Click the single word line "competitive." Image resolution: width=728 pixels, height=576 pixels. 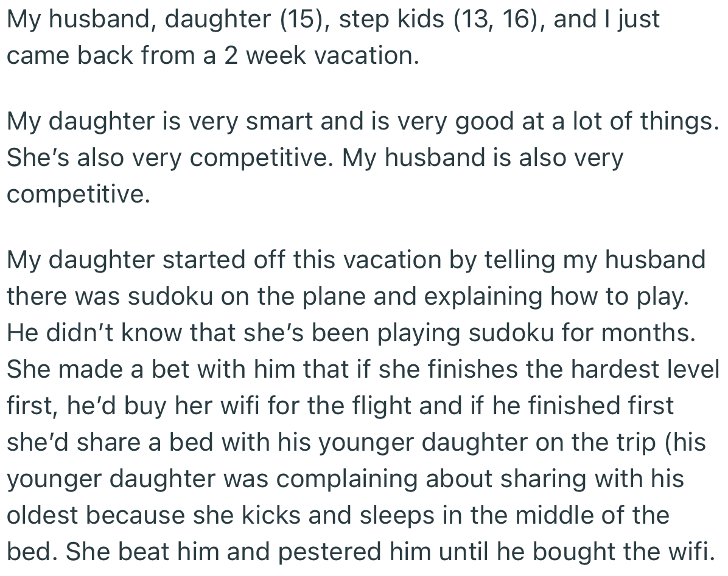pos(79,195)
